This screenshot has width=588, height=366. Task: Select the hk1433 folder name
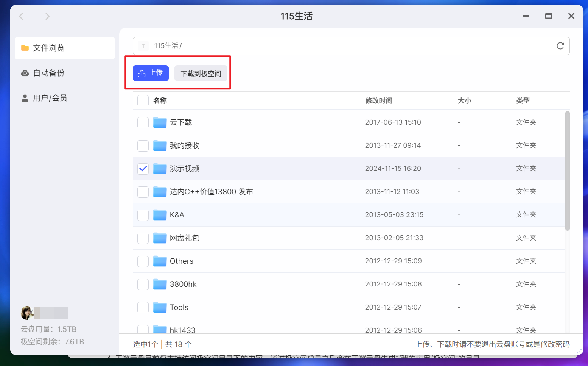(183, 330)
